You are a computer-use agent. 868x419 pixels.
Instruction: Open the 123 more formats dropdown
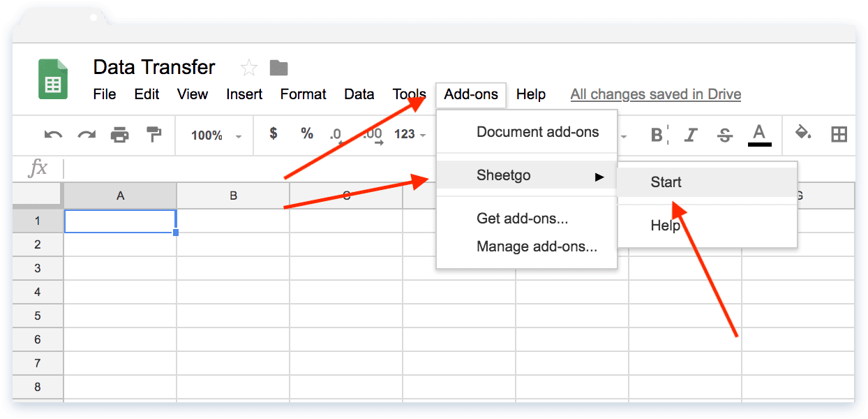[x=410, y=134]
